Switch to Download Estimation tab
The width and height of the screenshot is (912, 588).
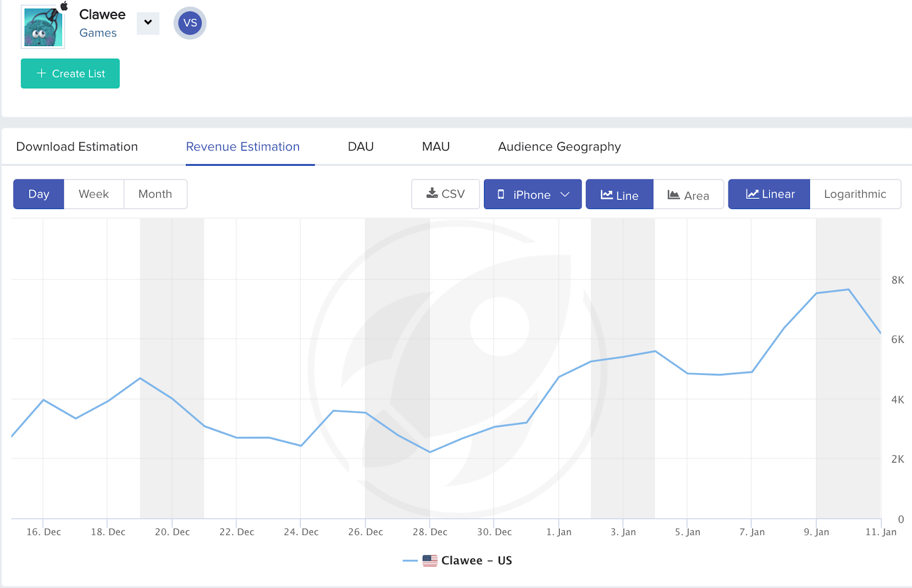point(77,146)
